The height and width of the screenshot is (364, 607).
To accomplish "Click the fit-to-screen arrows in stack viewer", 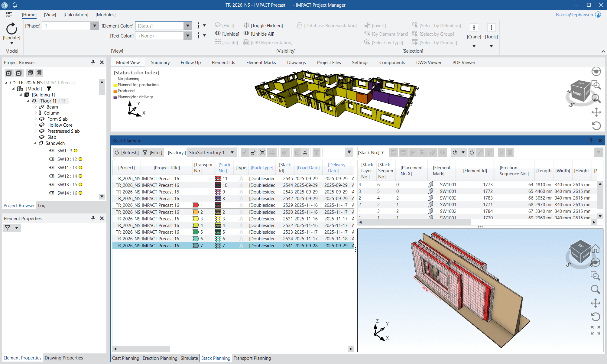I will pyautogui.click(x=596, y=330).
